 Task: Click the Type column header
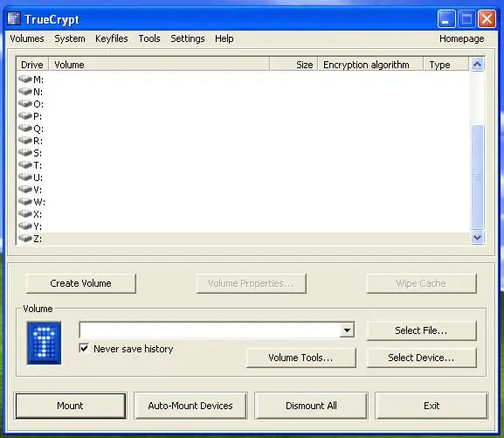pos(446,65)
